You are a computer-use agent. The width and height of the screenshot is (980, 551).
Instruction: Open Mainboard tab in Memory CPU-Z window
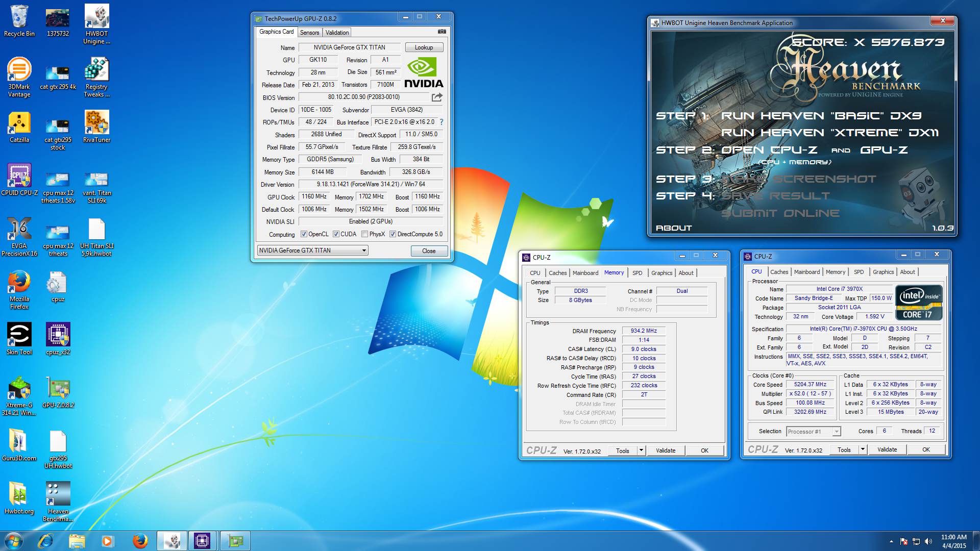(585, 273)
